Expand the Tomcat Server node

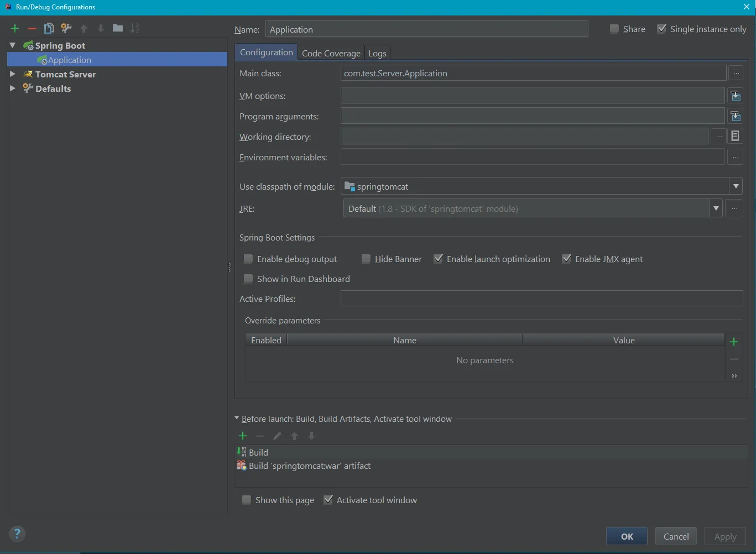tap(13, 74)
